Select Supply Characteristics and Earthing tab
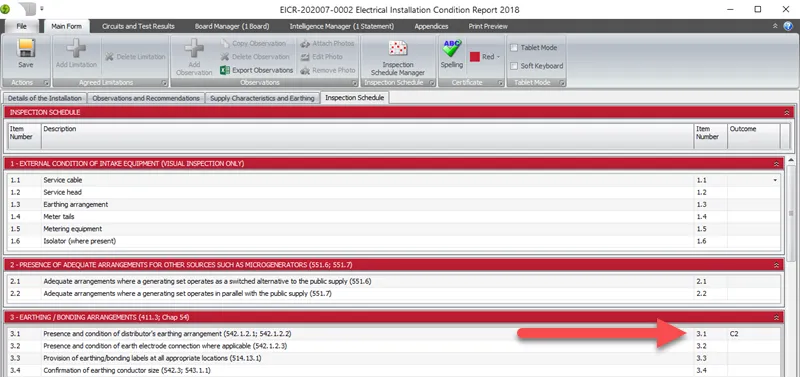801x378 pixels. click(262, 98)
